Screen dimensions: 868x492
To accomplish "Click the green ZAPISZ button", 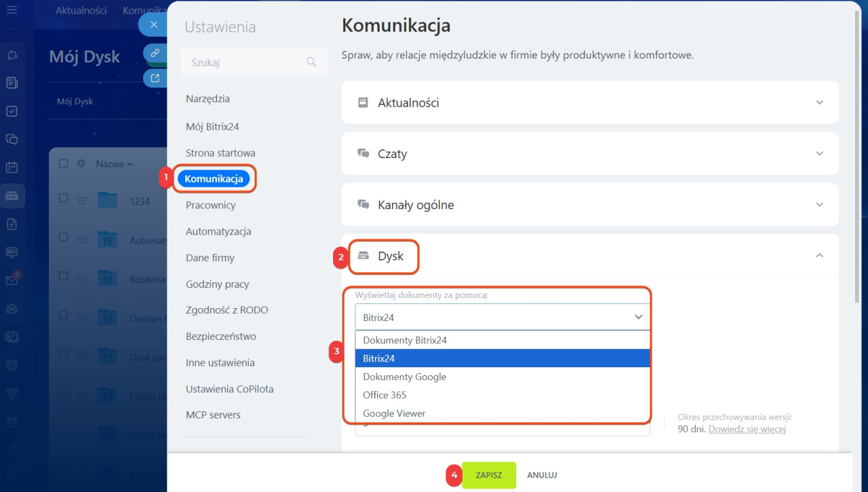I will pos(488,475).
